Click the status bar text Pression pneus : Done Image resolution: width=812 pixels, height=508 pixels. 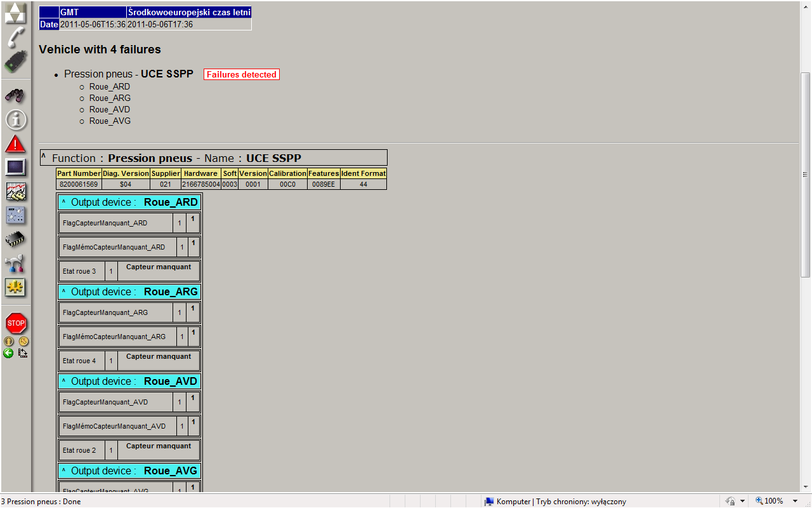point(41,502)
